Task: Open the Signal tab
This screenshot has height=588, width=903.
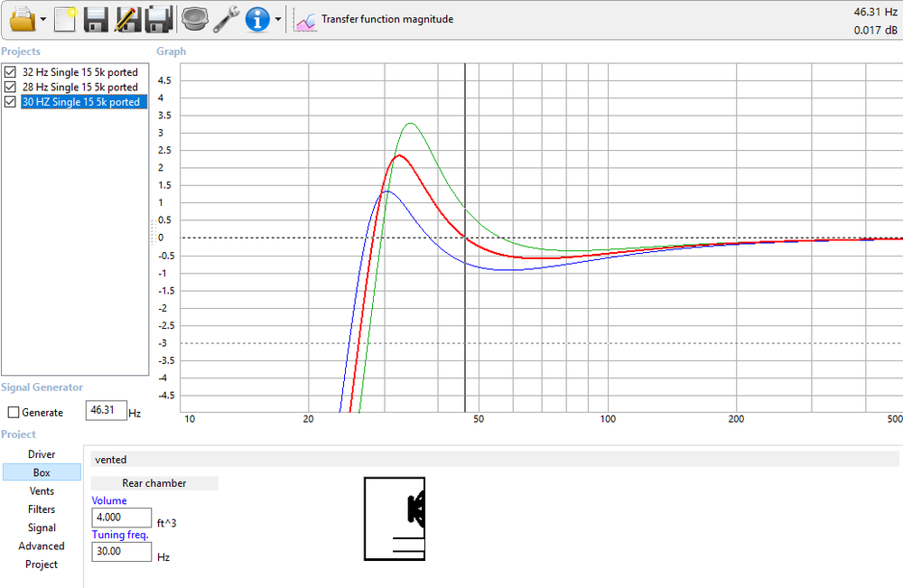Action: (x=42, y=527)
